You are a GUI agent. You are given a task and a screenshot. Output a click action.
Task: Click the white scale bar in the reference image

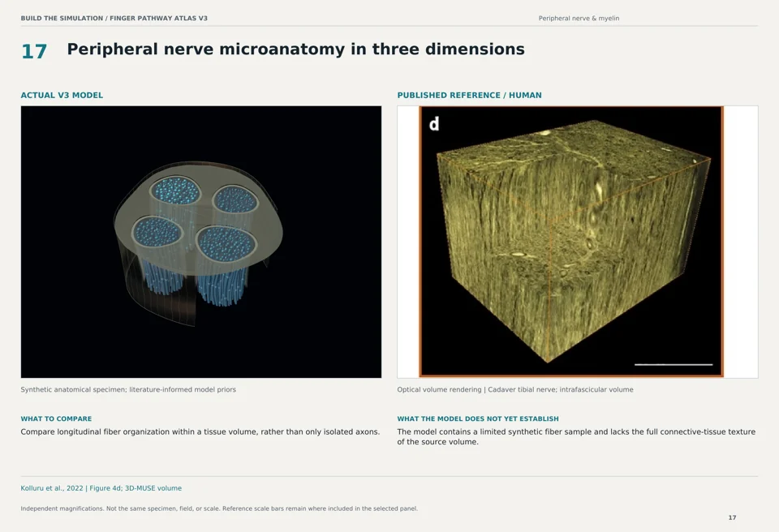674,365
